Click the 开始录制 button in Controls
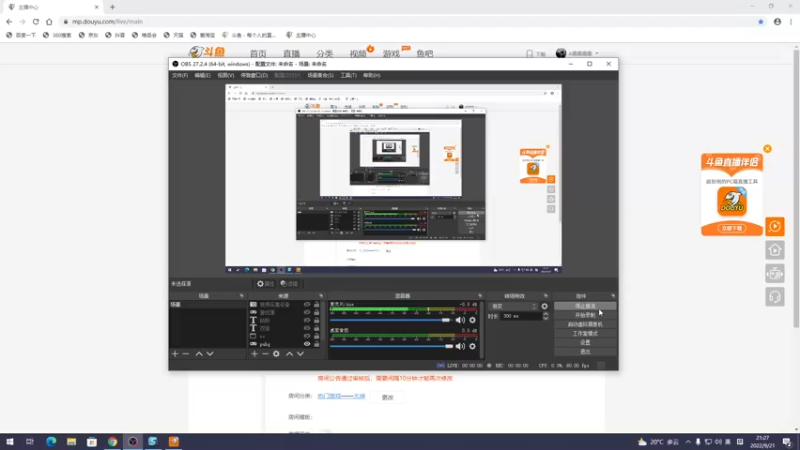 point(585,315)
